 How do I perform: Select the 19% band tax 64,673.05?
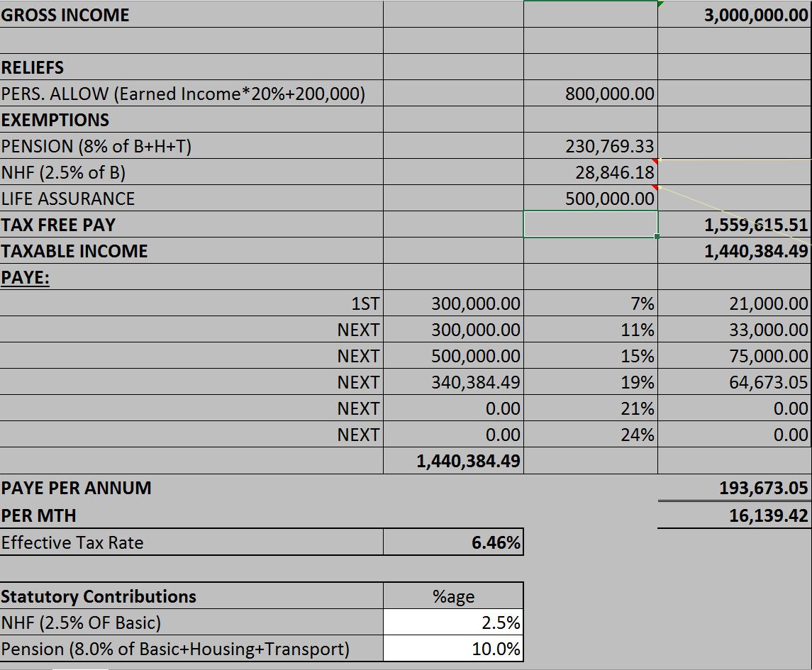pyautogui.click(x=768, y=382)
